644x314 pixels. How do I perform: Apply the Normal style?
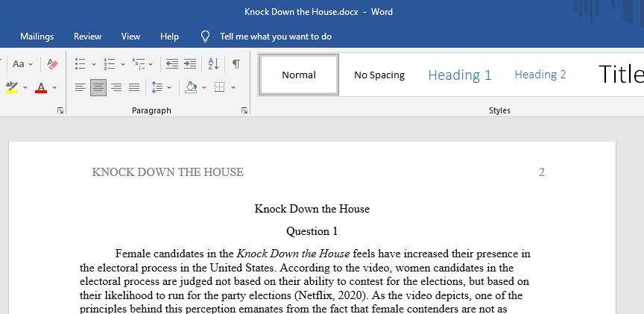tap(299, 75)
